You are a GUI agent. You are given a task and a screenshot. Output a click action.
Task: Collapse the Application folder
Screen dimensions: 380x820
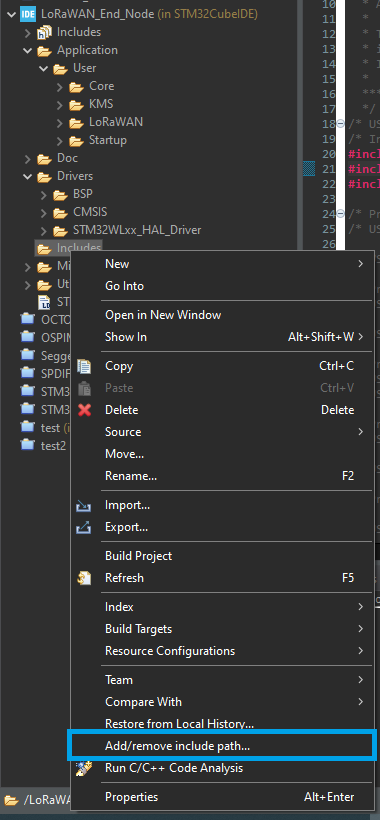27,51
